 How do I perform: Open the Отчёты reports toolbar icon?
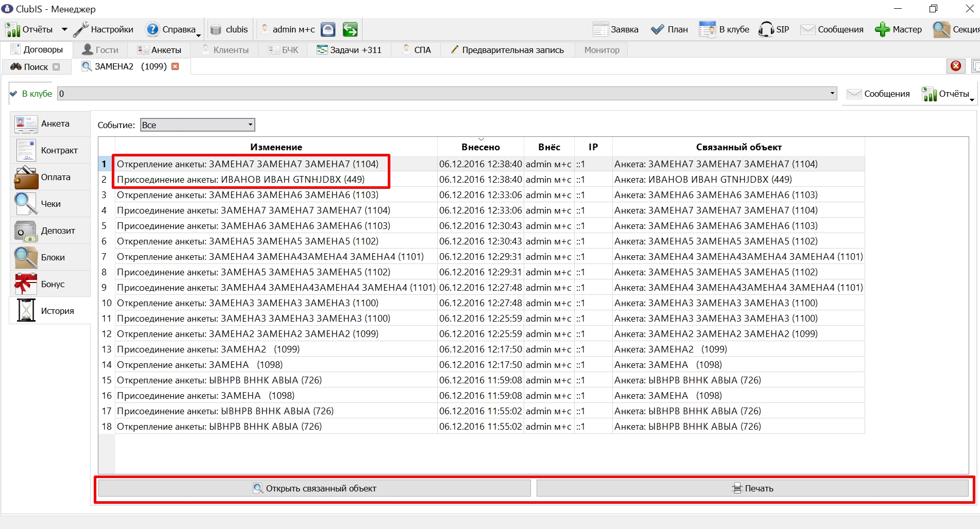[x=12, y=30]
